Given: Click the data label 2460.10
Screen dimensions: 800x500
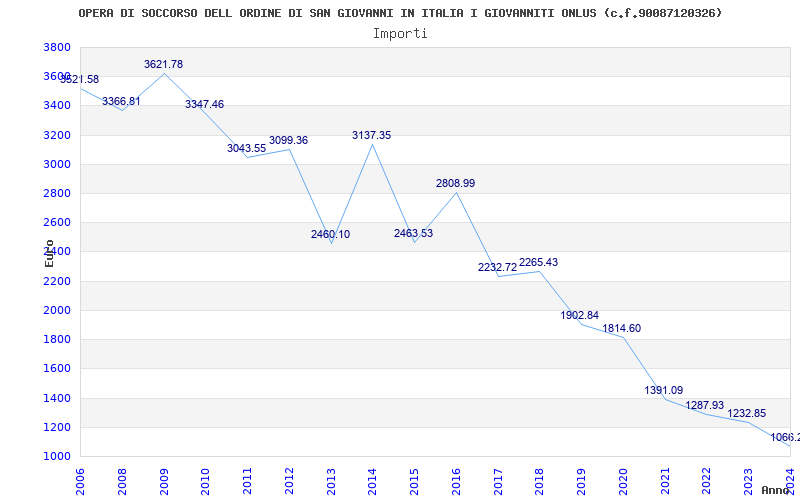Looking at the screenshot, I should [330, 234].
